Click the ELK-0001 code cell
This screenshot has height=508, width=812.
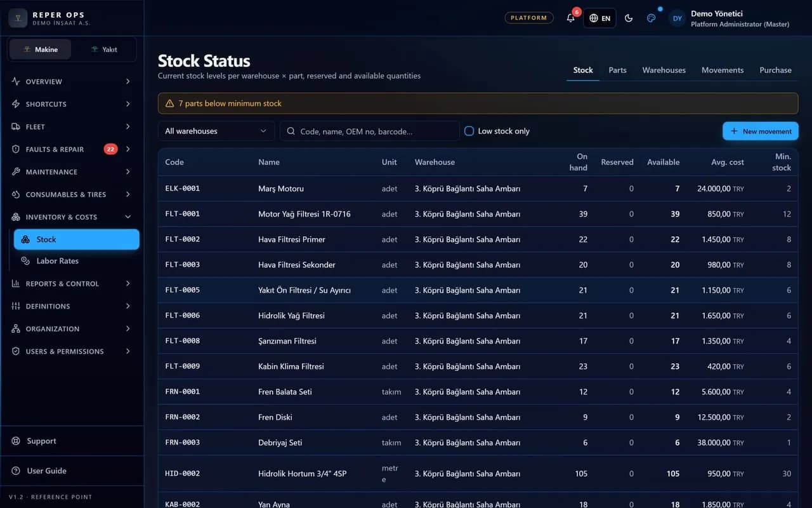(182, 189)
